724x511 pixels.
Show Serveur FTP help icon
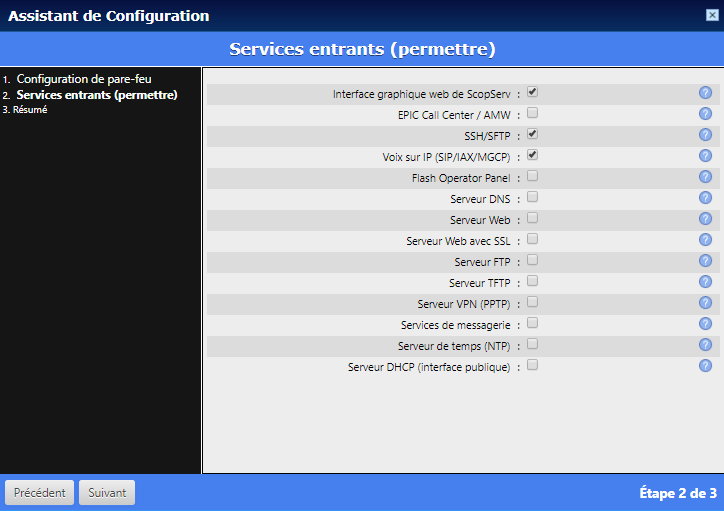705,261
